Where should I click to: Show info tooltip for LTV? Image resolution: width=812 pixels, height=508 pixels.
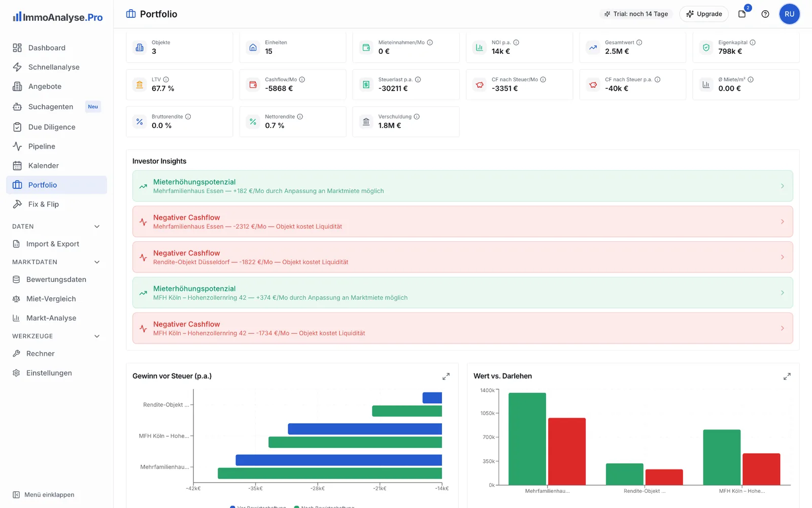point(166,80)
